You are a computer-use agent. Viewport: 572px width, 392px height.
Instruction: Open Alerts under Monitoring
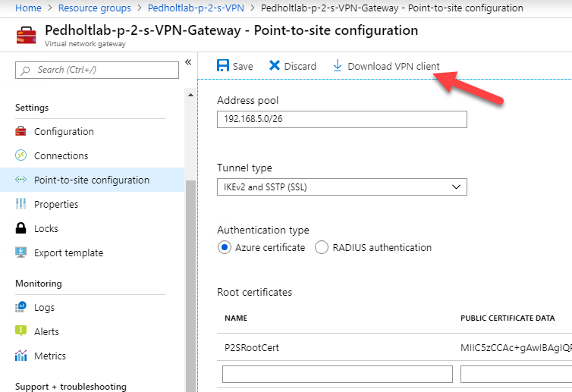[46, 331]
